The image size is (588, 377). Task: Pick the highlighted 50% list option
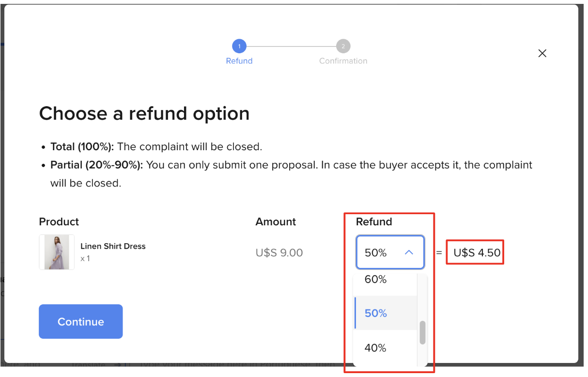(x=385, y=313)
